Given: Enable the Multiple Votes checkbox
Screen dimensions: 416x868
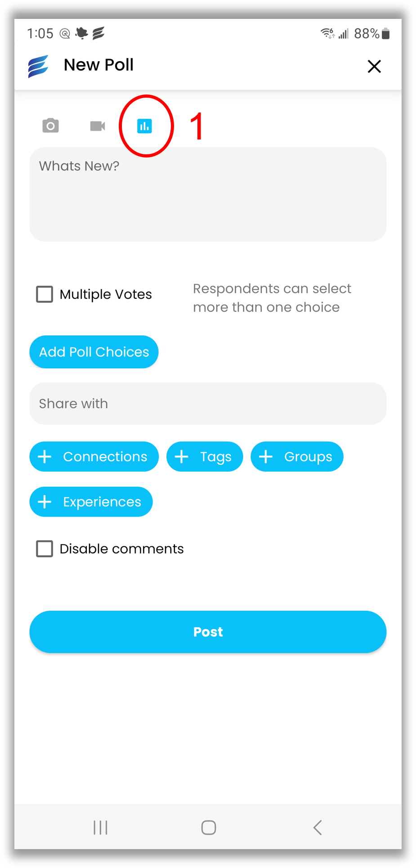Looking at the screenshot, I should (45, 294).
